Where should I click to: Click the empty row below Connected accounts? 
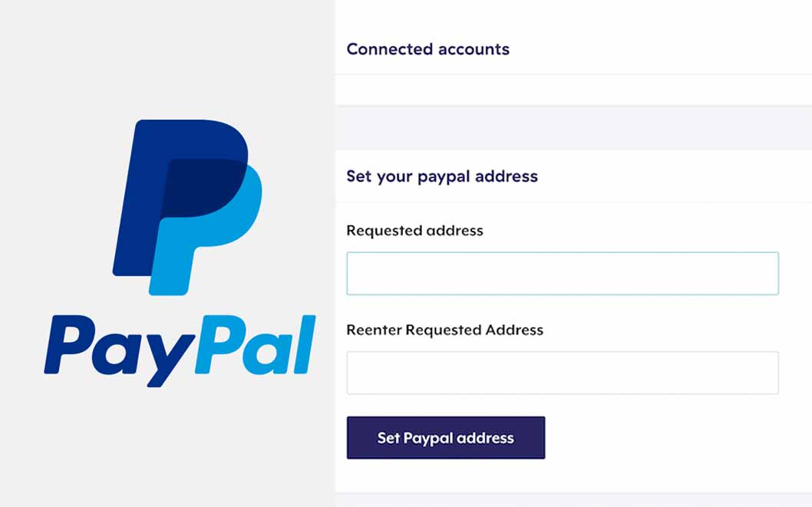point(574,90)
